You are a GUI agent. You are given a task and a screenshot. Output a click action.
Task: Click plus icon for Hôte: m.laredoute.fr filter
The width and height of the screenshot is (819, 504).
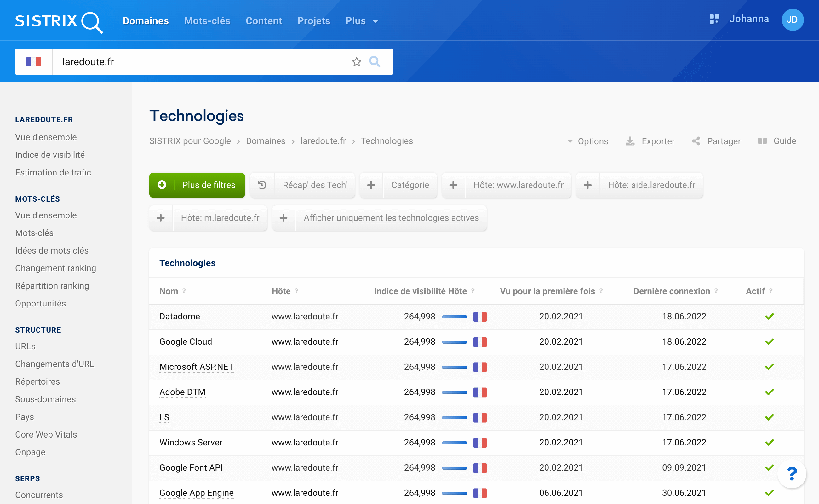161,218
